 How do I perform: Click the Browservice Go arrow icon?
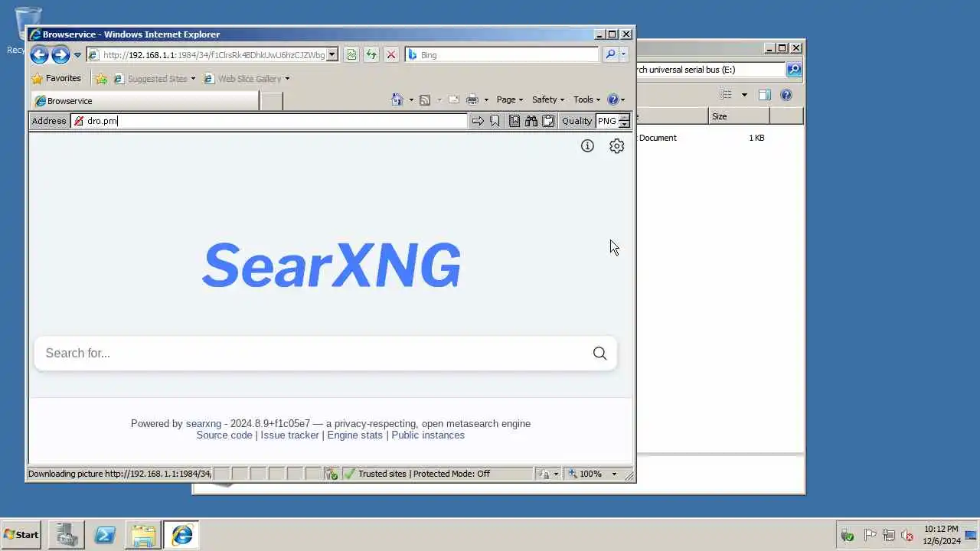(478, 121)
